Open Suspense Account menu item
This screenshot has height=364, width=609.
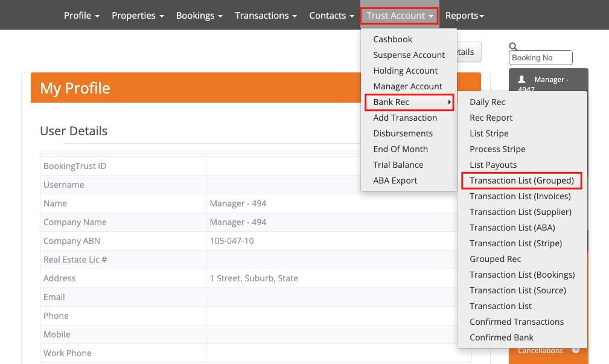point(409,55)
